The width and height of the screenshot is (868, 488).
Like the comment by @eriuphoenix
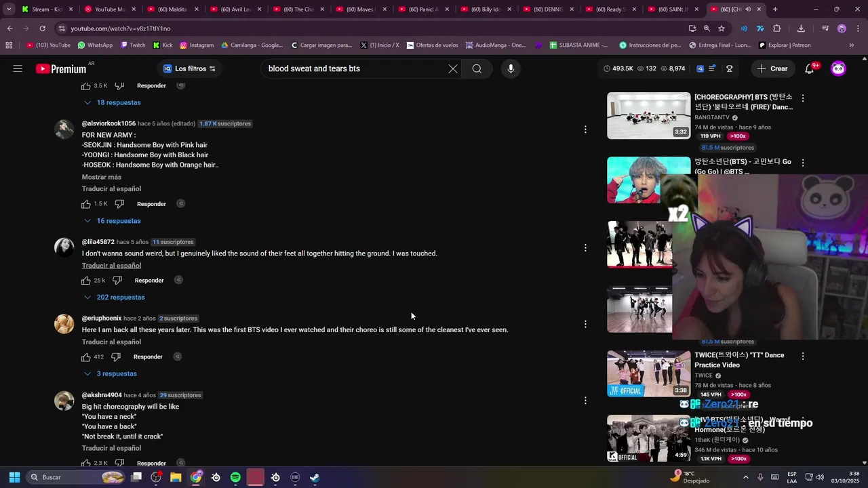86,357
